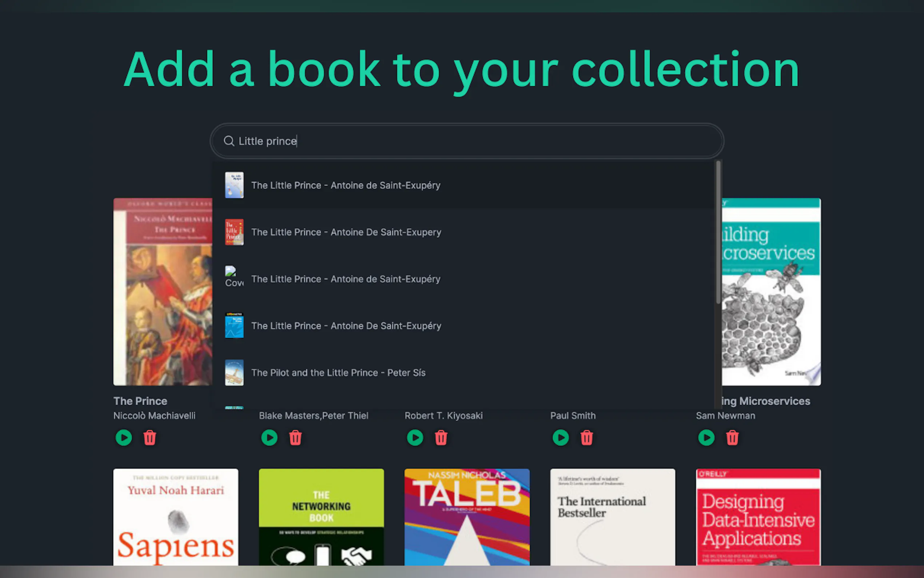The width and height of the screenshot is (924, 578).
Task: Remove Robert T. Kiyosaki's book
Action: pyautogui.click(x=441, y=438)
